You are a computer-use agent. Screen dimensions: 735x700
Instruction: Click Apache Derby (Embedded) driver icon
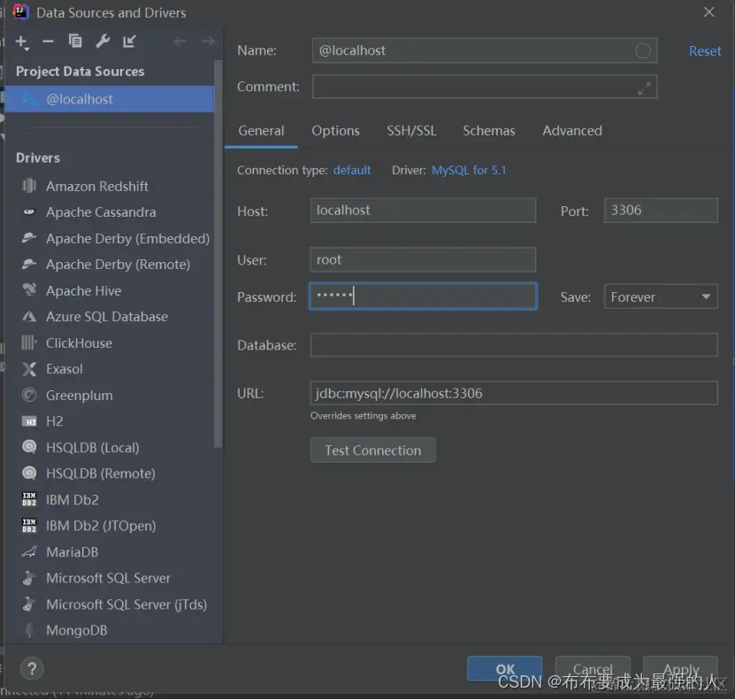pyautogui.click(x=29, y=238)
